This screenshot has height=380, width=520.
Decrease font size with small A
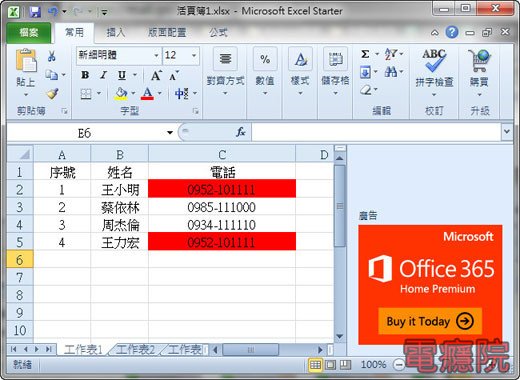174,76
